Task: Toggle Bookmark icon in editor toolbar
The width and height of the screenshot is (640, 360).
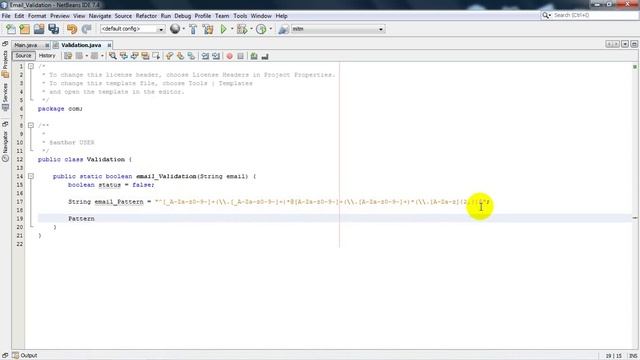Action: tap(191, 56)
